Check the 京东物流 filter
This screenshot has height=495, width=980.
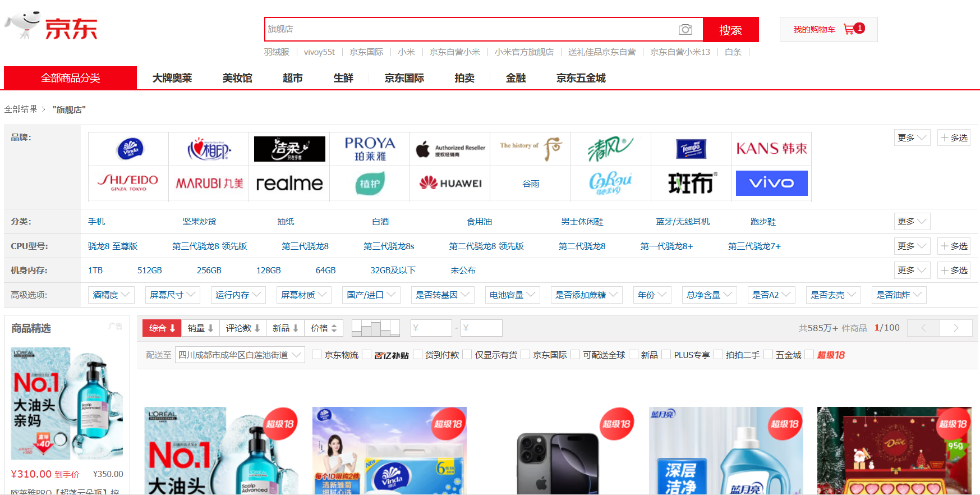[316, 355]
